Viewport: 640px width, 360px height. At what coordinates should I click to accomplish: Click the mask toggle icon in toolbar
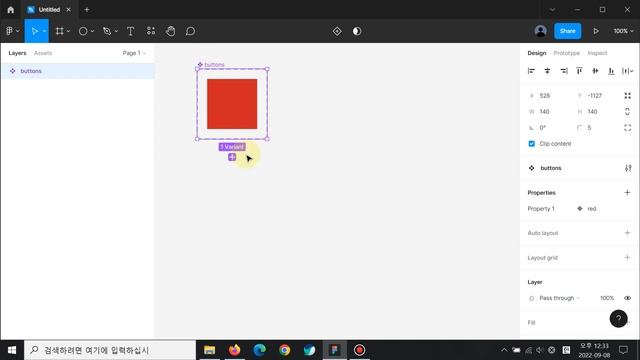click(357, 31)
